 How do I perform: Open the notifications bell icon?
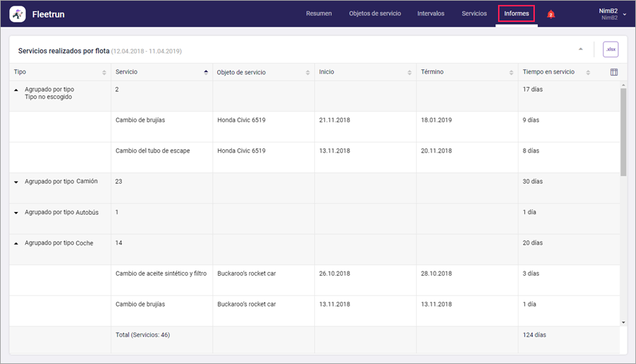click(x=550, y=14)
